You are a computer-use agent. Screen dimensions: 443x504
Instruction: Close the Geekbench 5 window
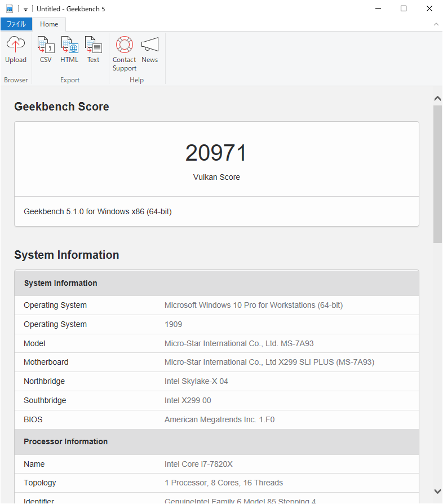pyautogui.click(x=429, y=8)
